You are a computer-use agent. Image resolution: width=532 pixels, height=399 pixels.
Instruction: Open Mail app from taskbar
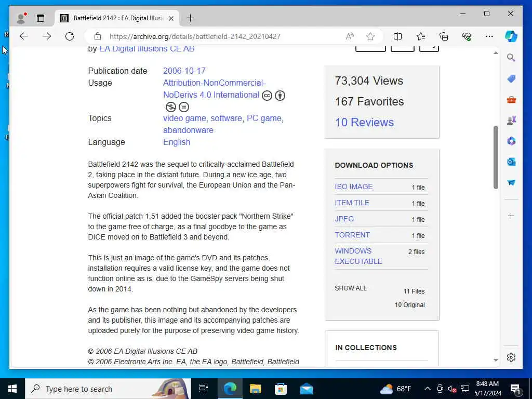coord(307,389)
